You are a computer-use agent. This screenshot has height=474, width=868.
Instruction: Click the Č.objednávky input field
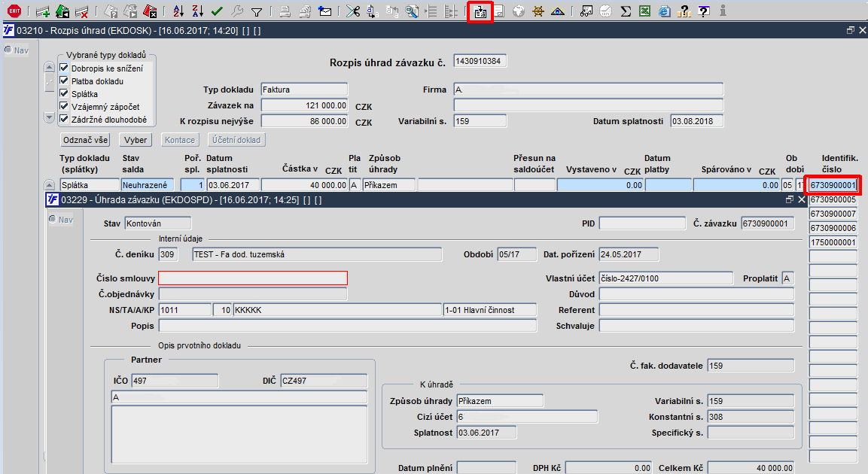253,293
